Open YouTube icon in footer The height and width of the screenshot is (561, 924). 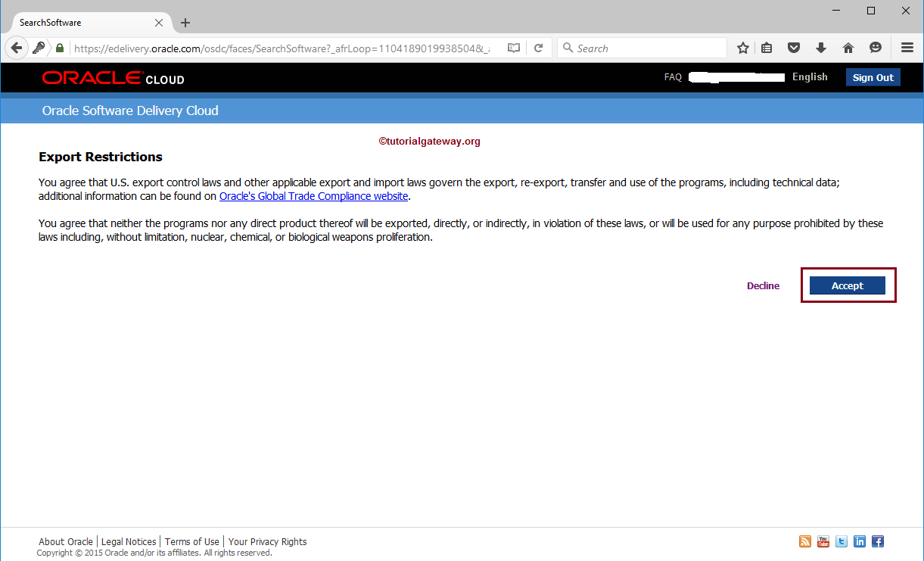tap(823, 541)
